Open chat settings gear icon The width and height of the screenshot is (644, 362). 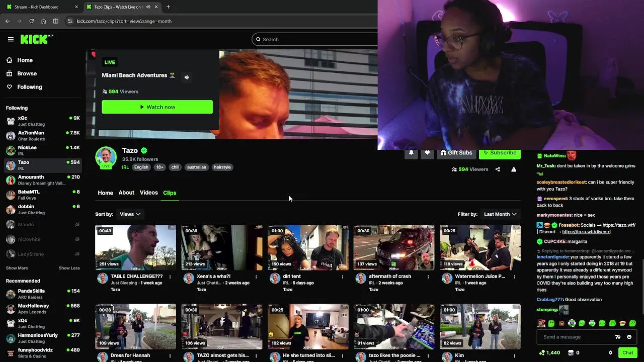coord(610,353)
